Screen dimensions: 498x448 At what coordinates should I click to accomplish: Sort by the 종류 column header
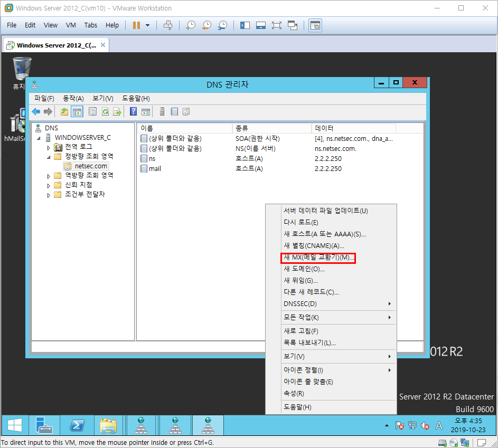pyautogui.click(x=272, y=128)
